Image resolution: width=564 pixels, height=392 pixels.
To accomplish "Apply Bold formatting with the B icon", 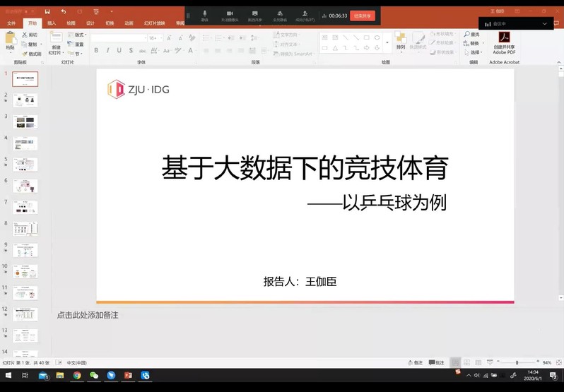I will pyautogui.click(x=97, y=50).
